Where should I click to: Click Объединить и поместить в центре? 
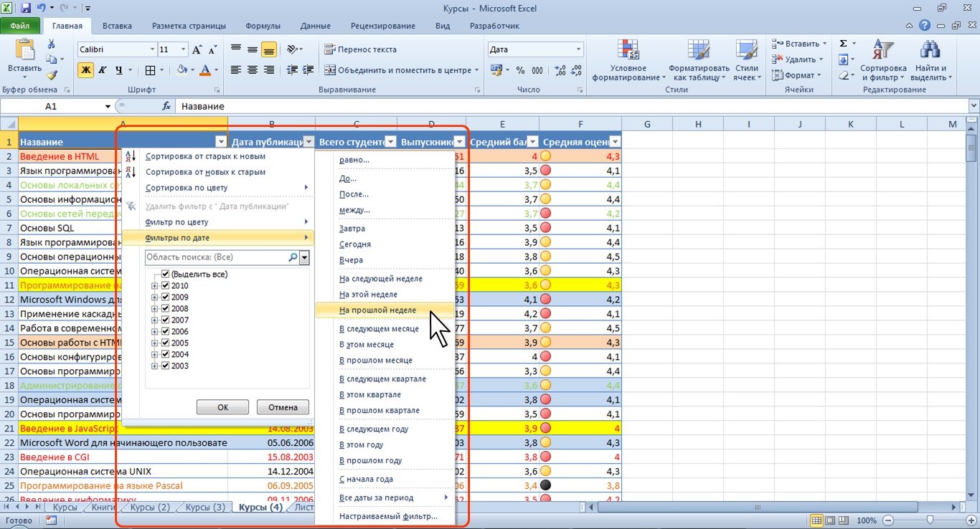pos(402,70)
